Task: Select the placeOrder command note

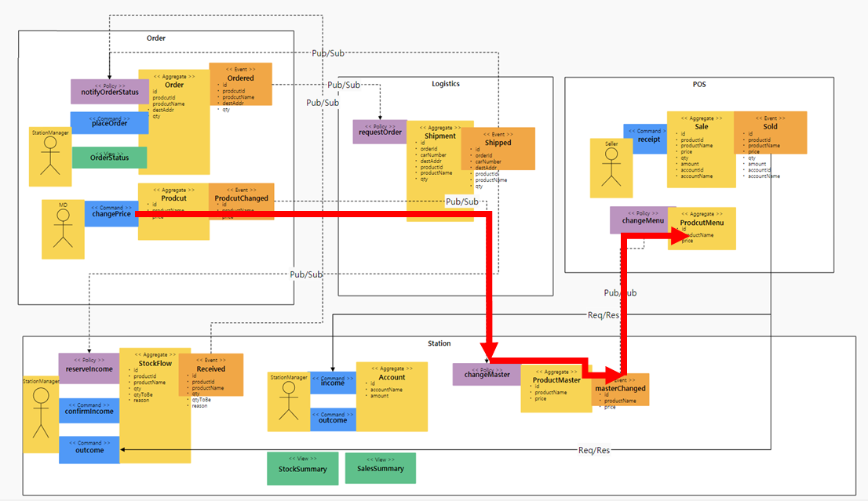Action: 109,122
